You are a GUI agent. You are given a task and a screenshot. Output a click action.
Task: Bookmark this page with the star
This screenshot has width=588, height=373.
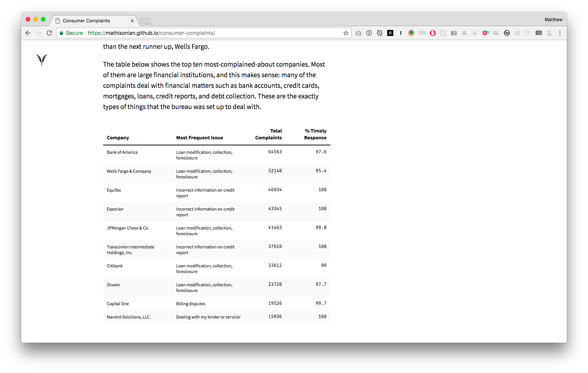pos(346,33)
